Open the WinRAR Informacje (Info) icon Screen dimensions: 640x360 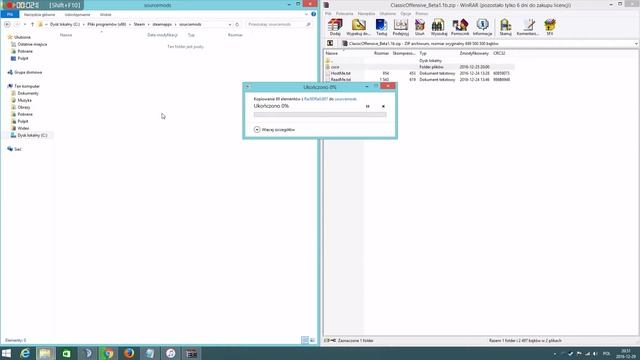pos(482,27)
